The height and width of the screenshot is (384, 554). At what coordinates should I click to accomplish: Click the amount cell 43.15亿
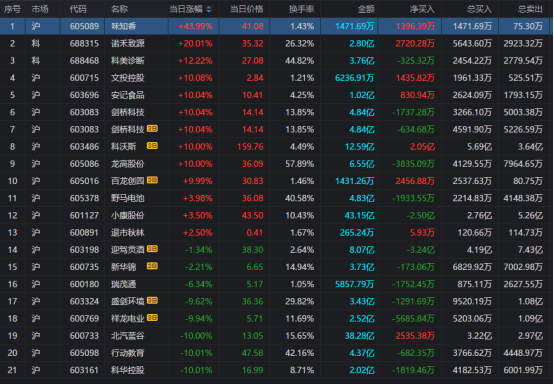pyautogui.click(x=359, y=215)
